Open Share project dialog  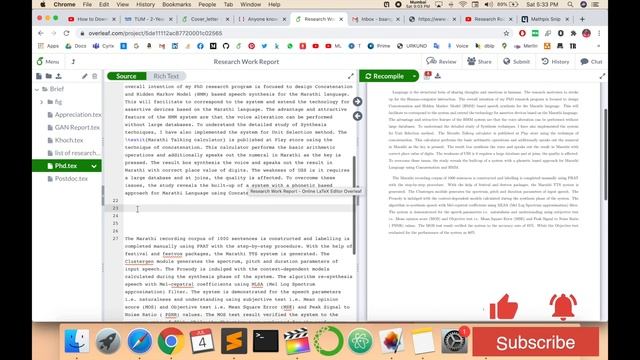pyautogui.click(x=480, y=62)
